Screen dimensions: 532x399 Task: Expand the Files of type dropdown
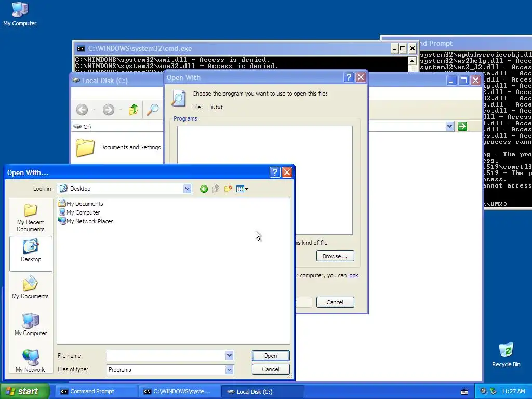tap(229, 369)
